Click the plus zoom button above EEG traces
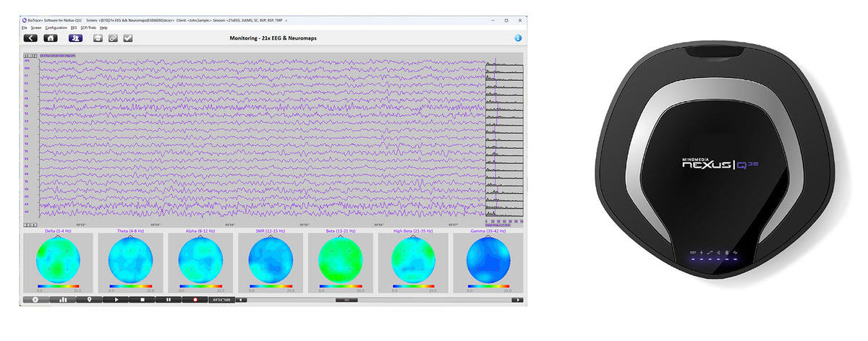 (26, 55)
